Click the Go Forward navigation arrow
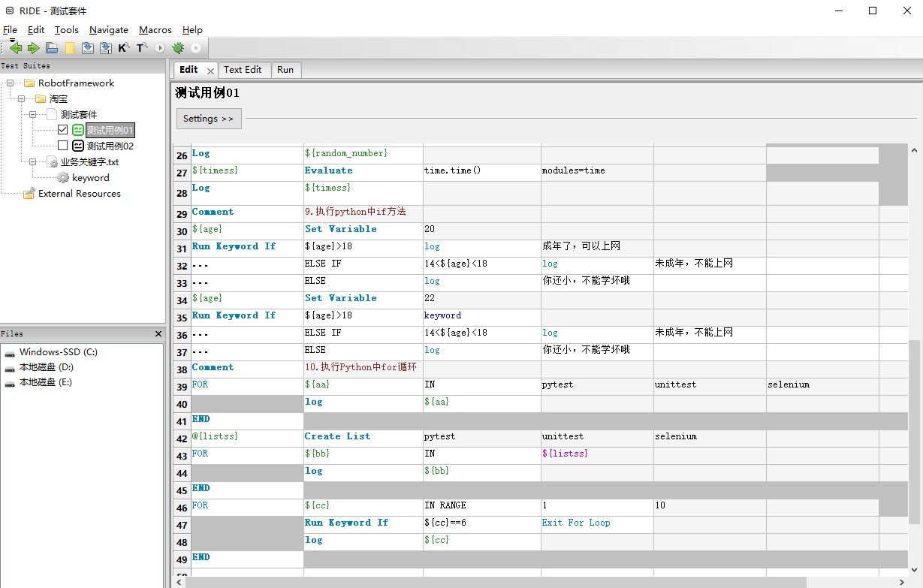Screen dimensions: 923x588 tap(33, 47)
